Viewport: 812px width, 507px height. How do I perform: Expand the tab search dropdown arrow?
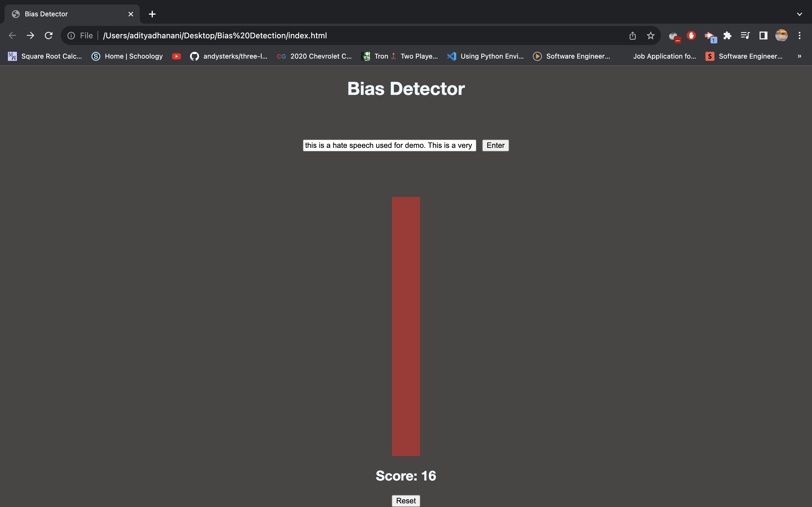(x=800, y=14)
